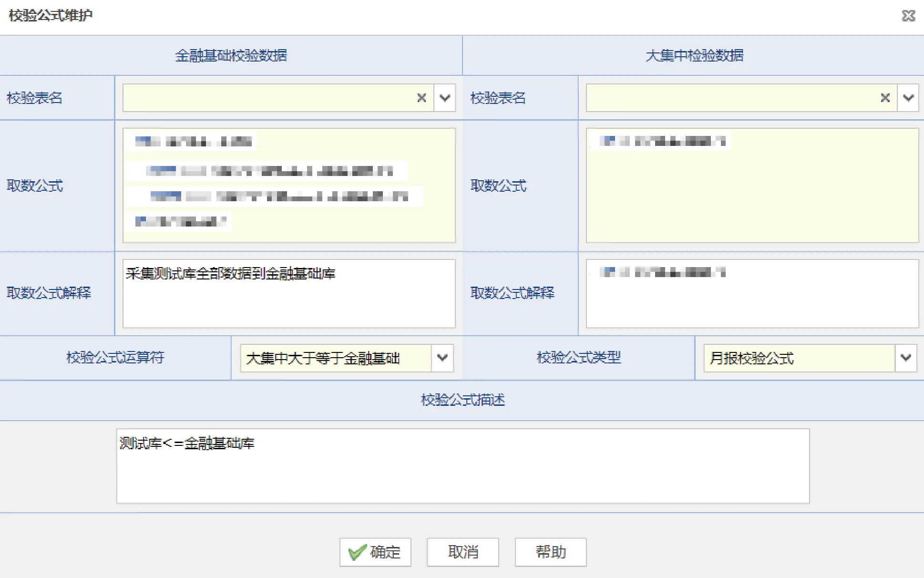Open the 校验公式运算符 dropdown arrow
This screenshot has height=578, width=924.
click(442, 358)
